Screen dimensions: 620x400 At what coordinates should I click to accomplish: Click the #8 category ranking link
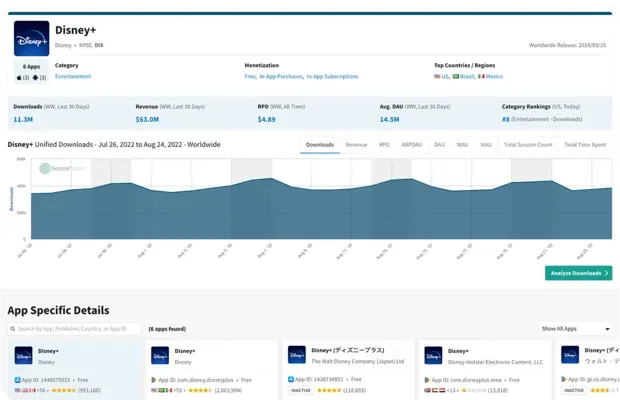506,119
